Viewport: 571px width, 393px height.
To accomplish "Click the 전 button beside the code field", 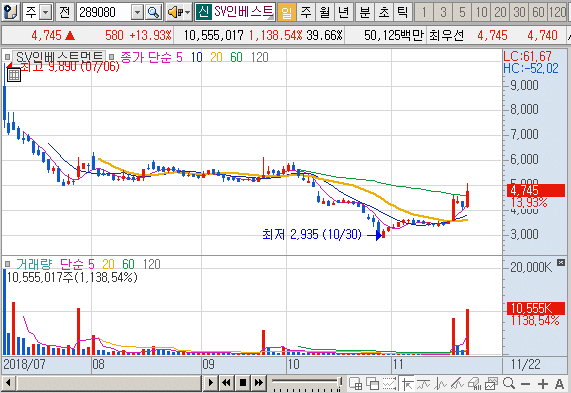I will (x=64, y=12).
